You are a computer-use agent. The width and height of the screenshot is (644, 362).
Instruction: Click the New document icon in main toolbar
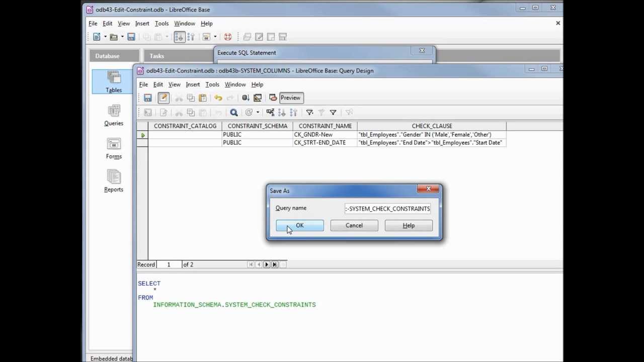tap(97, 37)
